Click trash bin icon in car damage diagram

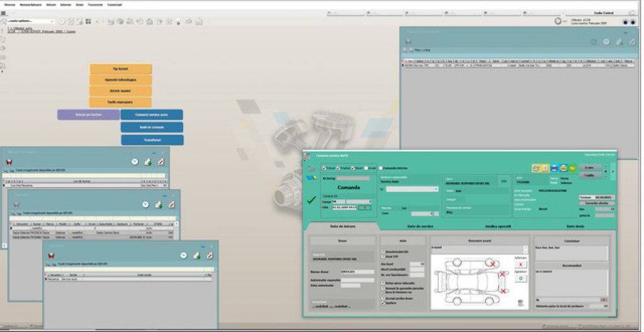[x=521, y=303]
